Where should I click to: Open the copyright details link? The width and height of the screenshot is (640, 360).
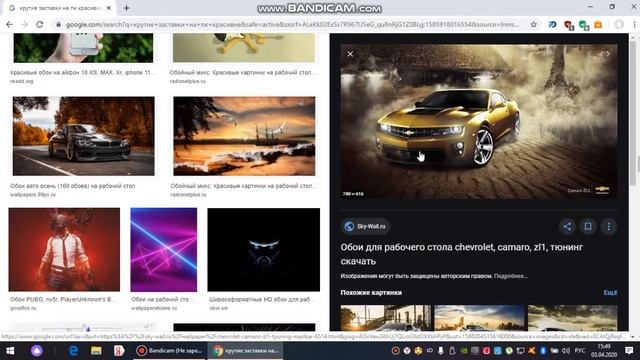coord(510,276)
